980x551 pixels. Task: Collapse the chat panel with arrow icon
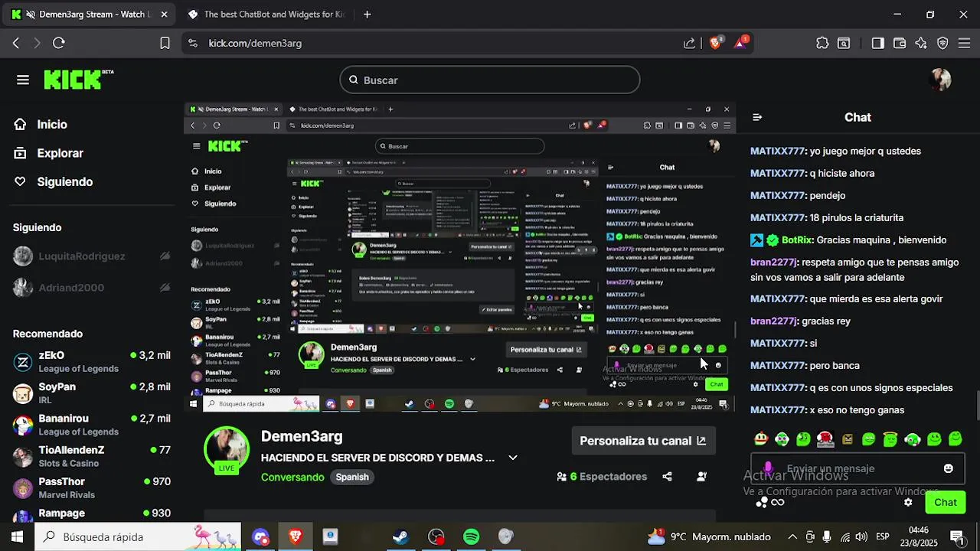point(757,117)
